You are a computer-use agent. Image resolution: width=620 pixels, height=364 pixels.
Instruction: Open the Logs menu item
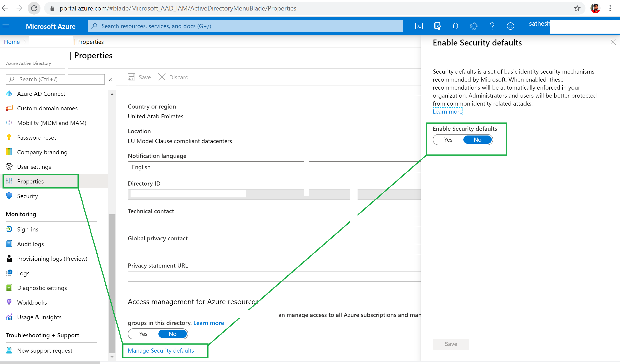(23, 273)
